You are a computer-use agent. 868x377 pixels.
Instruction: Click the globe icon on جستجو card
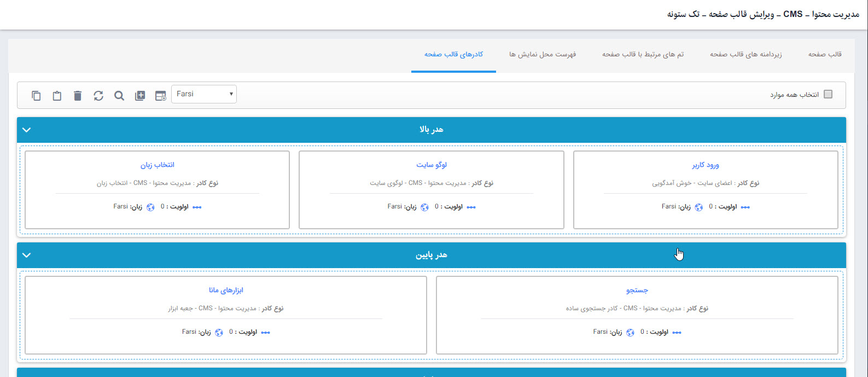630,333
